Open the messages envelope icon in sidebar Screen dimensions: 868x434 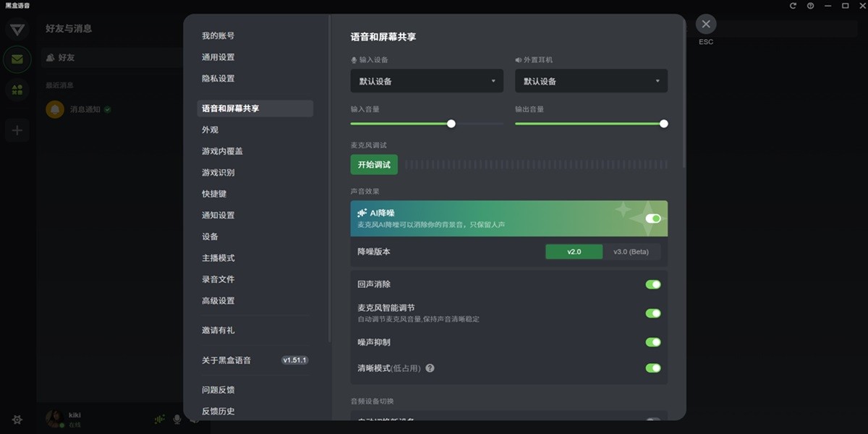click(17, 59)
